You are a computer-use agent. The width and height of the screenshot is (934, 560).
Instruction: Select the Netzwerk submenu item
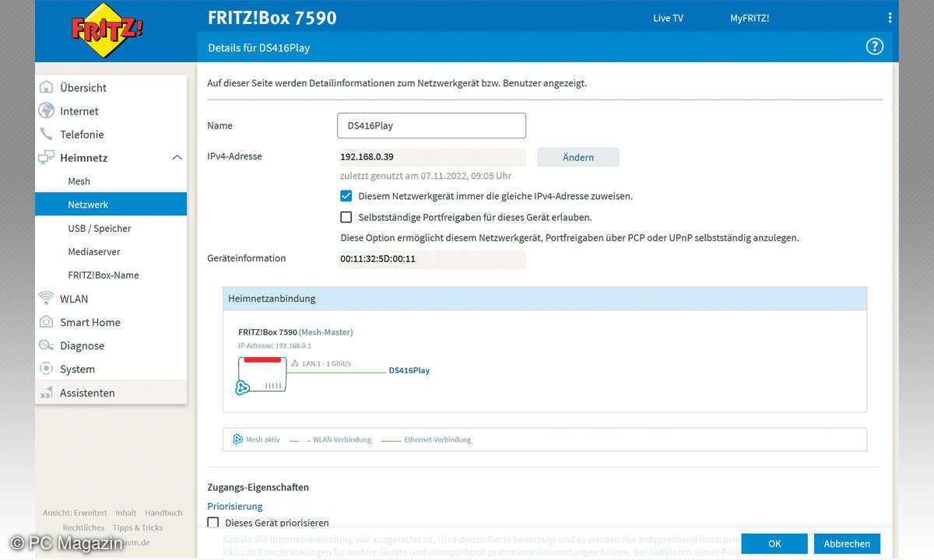pyautogui.click(x=111, y=205)
